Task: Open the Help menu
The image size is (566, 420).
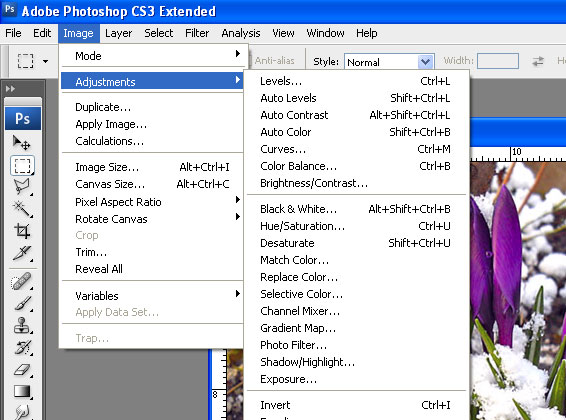Action: coord(366,33)
